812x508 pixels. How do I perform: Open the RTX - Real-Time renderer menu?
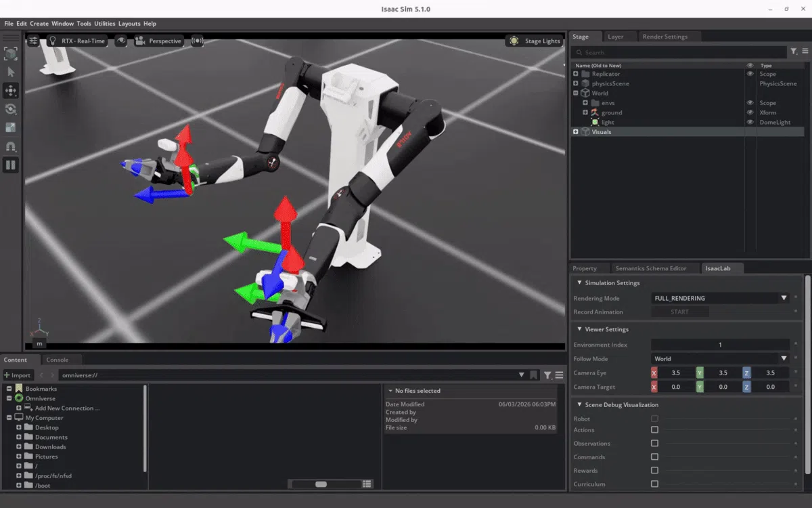click(76, 41)
